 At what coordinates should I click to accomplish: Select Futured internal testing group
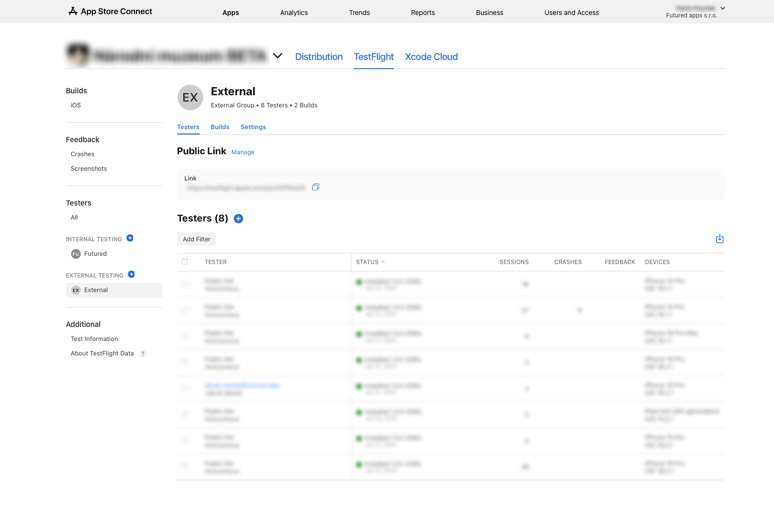[x=95, y=254]
